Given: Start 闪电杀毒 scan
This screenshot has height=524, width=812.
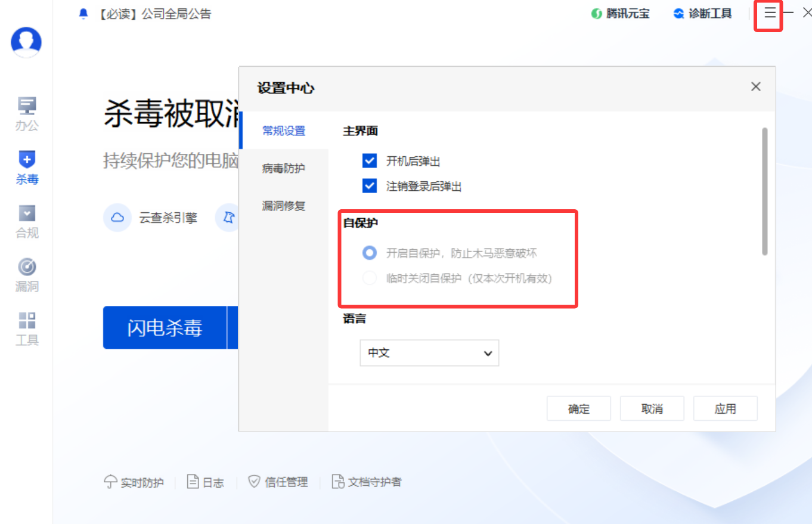Looking at the screenshot, I should [165, 327].
